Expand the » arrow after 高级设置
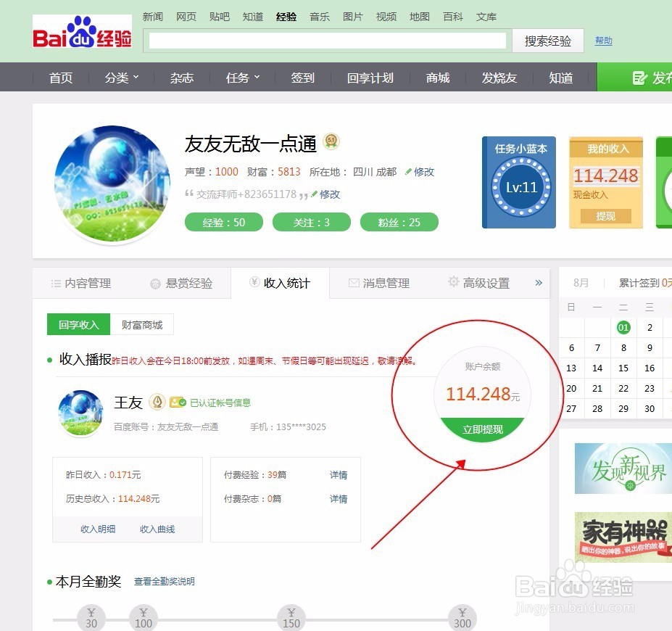 537,283
